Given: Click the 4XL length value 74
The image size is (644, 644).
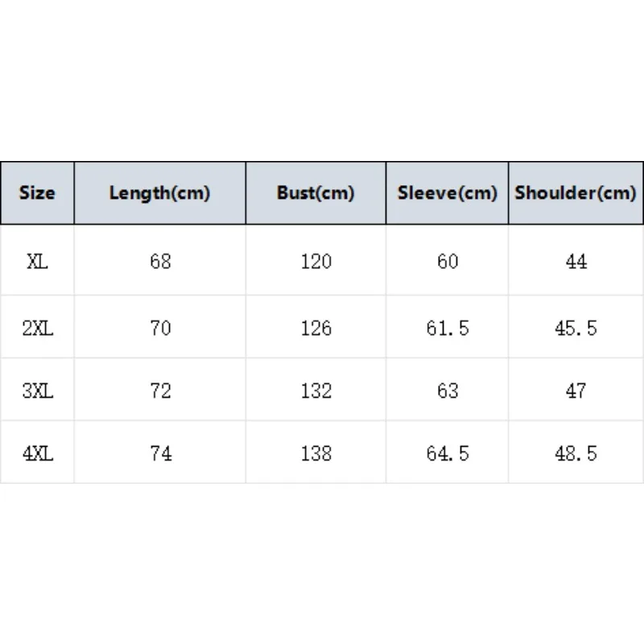Looking at the screenshot, I should tap(160, 453).
